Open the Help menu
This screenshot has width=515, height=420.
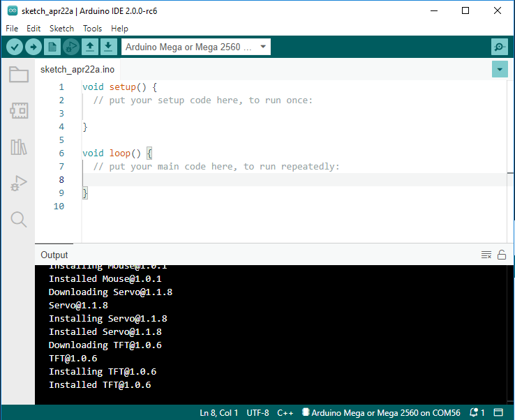[119, 29]
